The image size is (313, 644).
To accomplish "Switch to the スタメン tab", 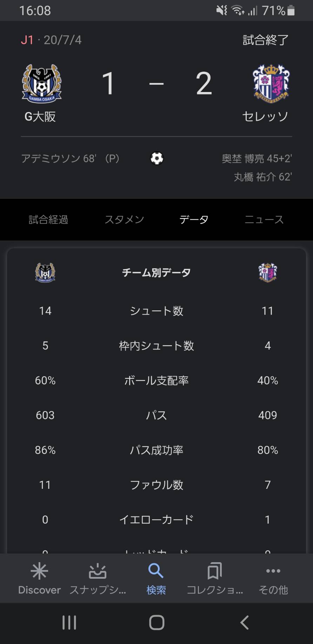I will 125,220.
